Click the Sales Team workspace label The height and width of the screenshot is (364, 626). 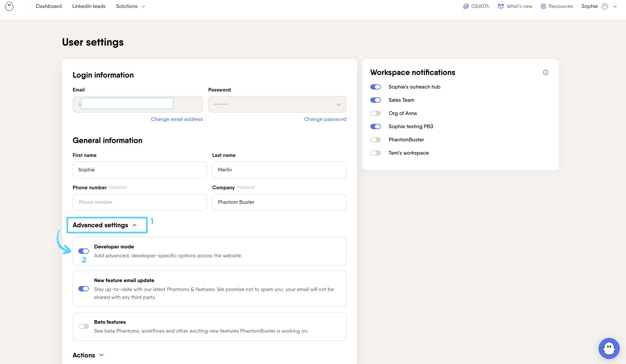[401, 100]
